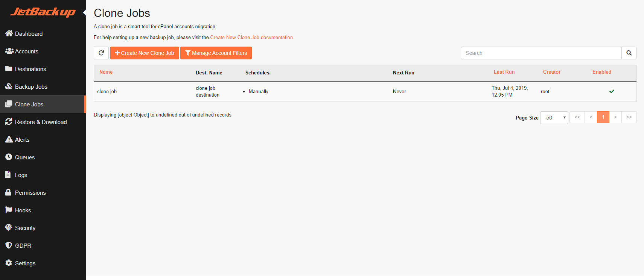Click the Next Run column header
644x280 pixels.
(403, 73)
